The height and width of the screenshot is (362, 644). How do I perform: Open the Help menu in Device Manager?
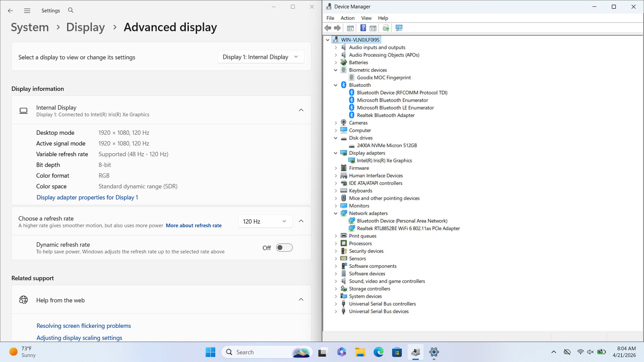[383, 18]
